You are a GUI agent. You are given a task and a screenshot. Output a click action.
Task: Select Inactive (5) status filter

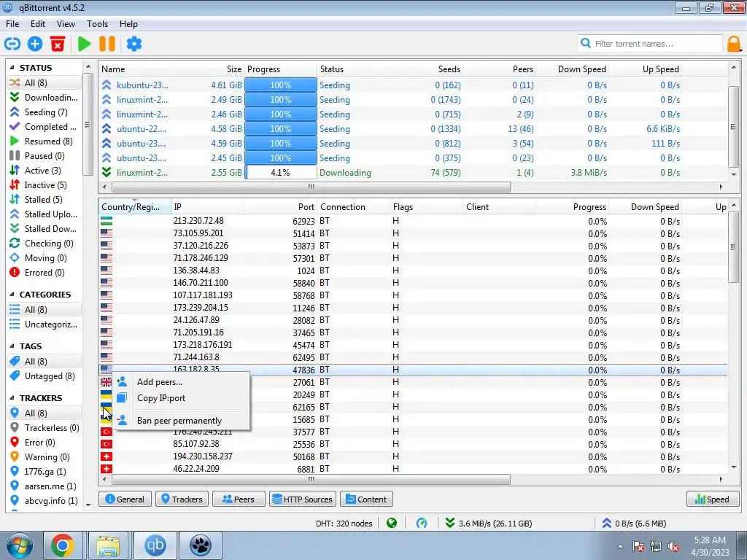(44, 184)
